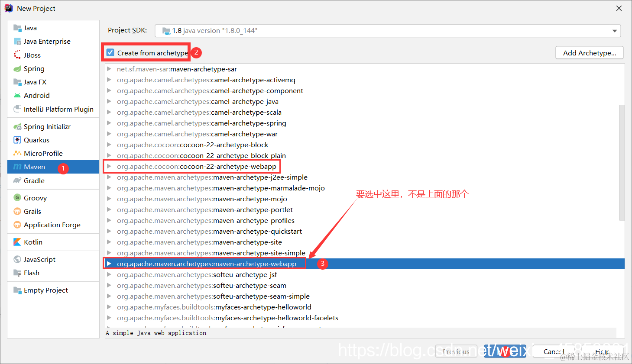
Task: Select the Gradle project type label
Action: (34, 180)
